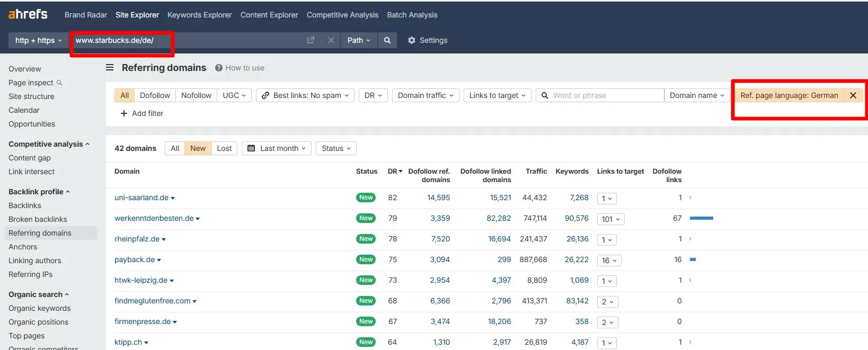This screenshot has height=350, width=868.
Task: Open Domain name dropdown
Action: tap(697, 95)
